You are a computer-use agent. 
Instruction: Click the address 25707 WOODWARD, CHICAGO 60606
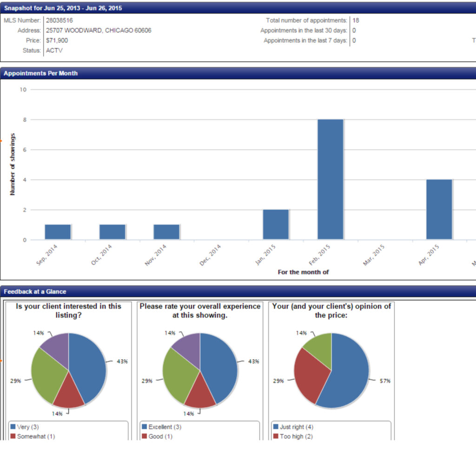click(x=99, y=31)
